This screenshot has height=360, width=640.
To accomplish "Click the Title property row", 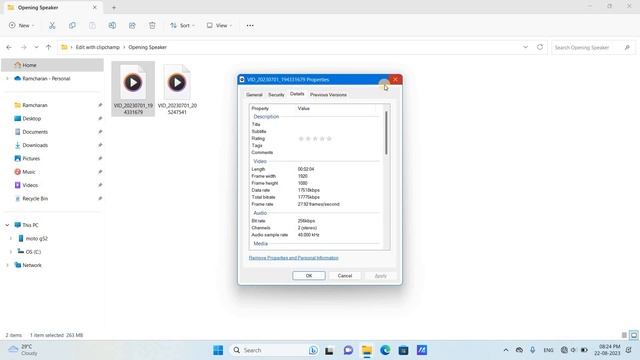I will (316, 124).
